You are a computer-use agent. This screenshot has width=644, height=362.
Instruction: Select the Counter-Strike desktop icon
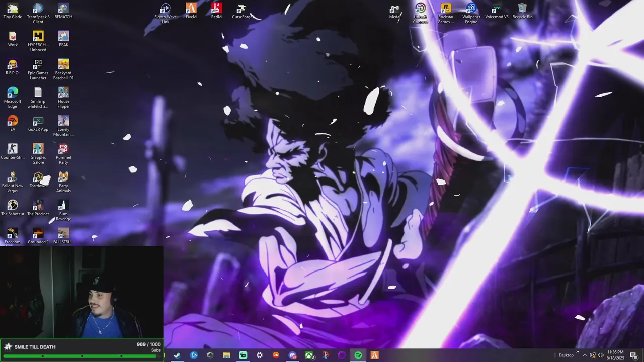(13, 152)
